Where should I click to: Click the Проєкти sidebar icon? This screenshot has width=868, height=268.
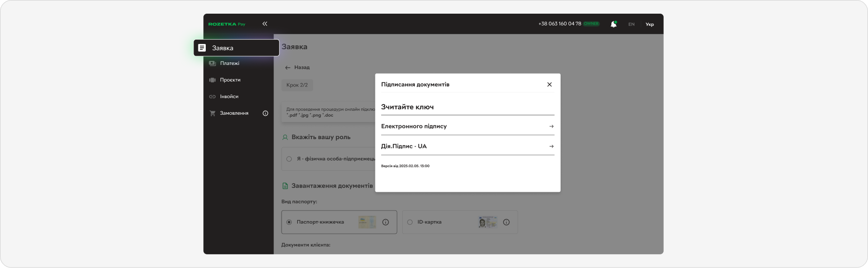click(x=212, y=80)
